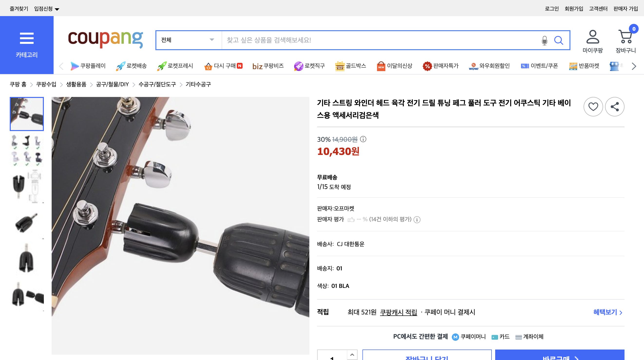644x360 pixels.
Task: Click the 로켓배송 rocket icon
Action: click(x=120, y=66)
